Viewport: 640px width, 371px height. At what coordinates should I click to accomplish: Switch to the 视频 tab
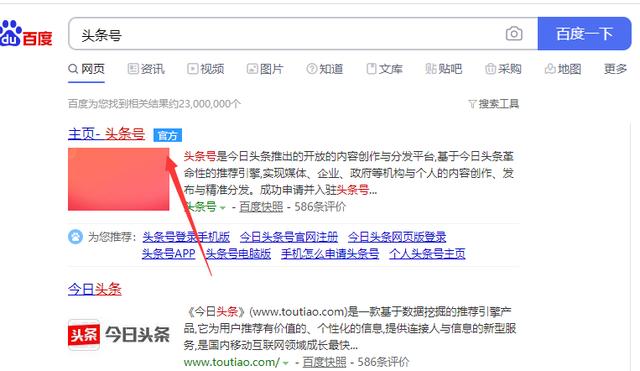pyautogui.click(x=205, y=69)
